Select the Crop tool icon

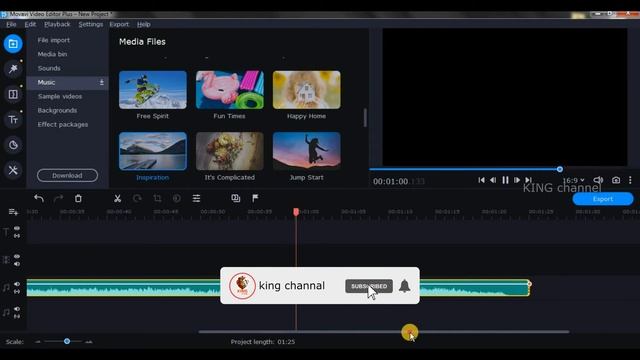coord(157,198)
